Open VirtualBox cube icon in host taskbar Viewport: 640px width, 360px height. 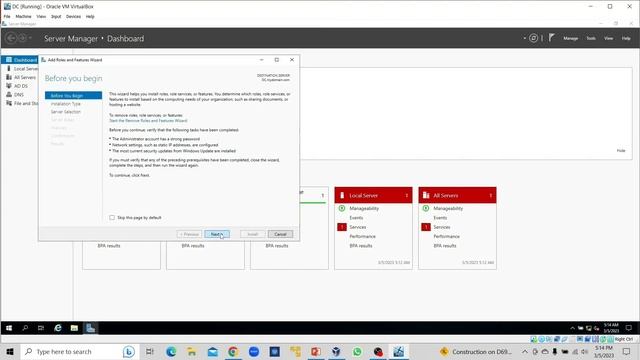point(336,351)
